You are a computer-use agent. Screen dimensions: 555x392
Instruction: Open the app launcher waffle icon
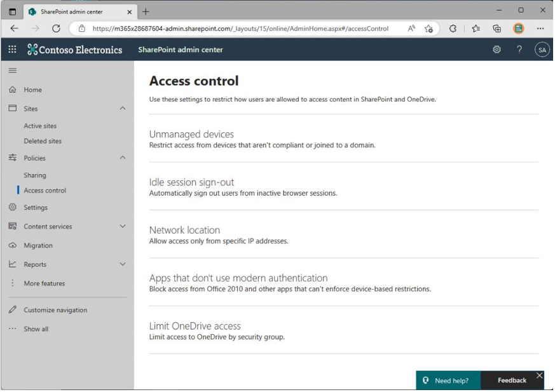[12, 50]
